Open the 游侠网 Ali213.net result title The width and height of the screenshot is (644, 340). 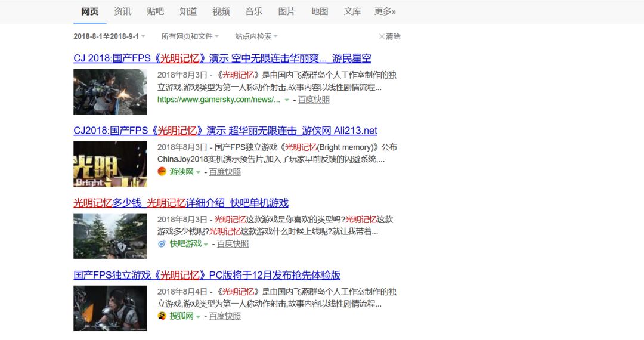(x=225, y=131)
